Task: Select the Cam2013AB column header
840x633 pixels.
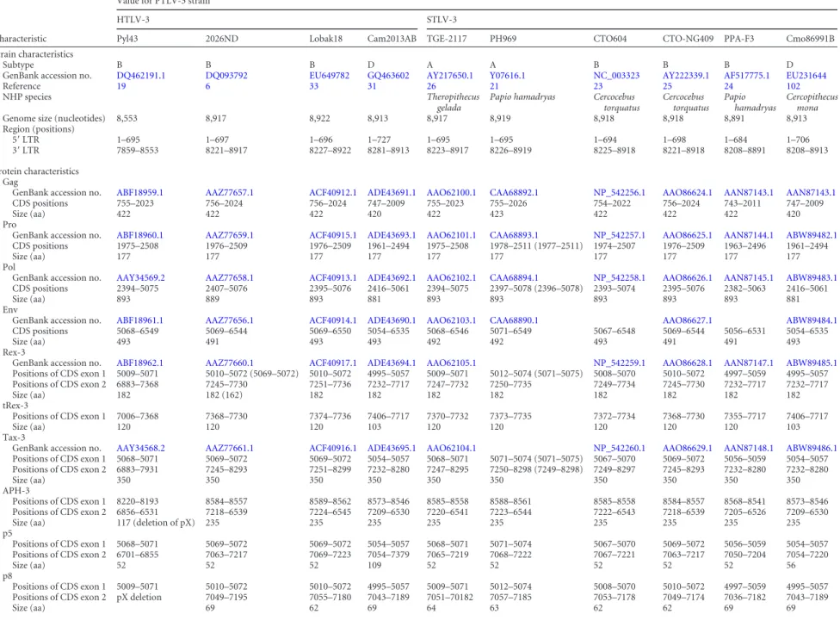Action: (392, 39)
